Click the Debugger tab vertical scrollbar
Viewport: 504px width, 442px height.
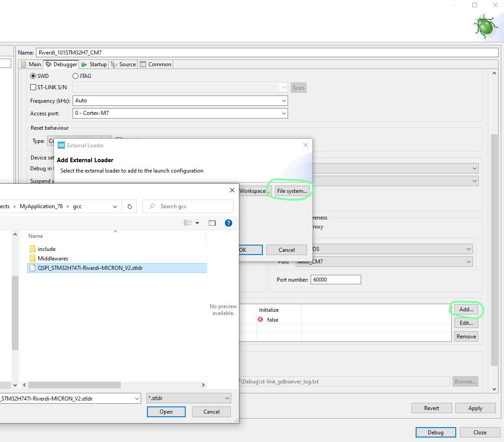(494, 250)
